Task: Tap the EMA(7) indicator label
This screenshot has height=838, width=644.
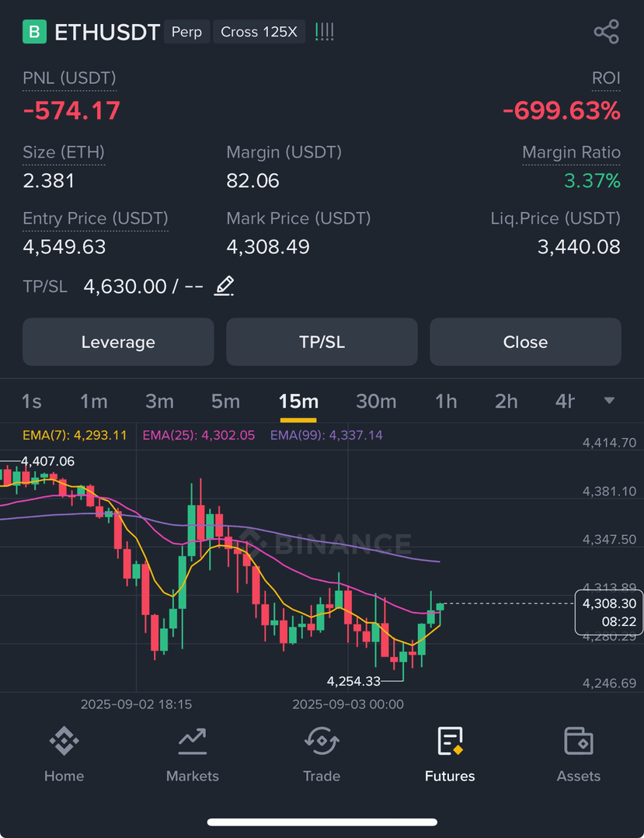Action: click(x=75, y=435)
